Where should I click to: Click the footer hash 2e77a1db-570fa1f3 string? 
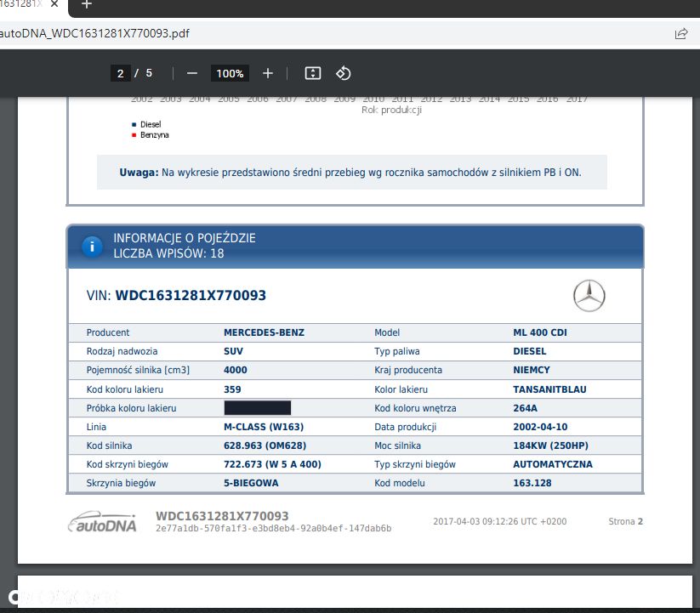coord(273,528)
